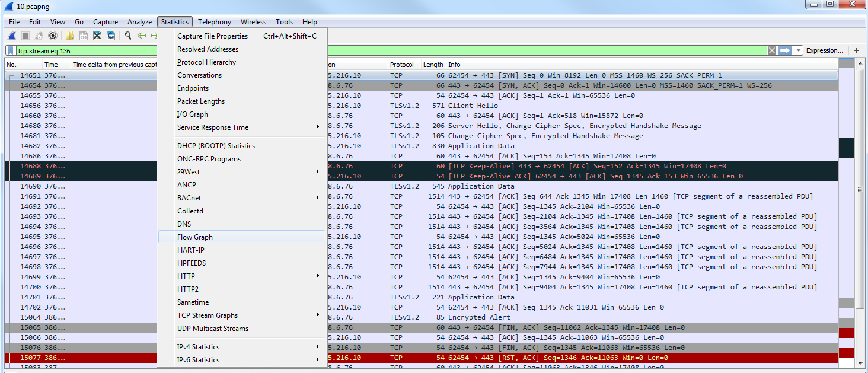Select Flow Graph from Statistics menu

[x=195, y=237]
